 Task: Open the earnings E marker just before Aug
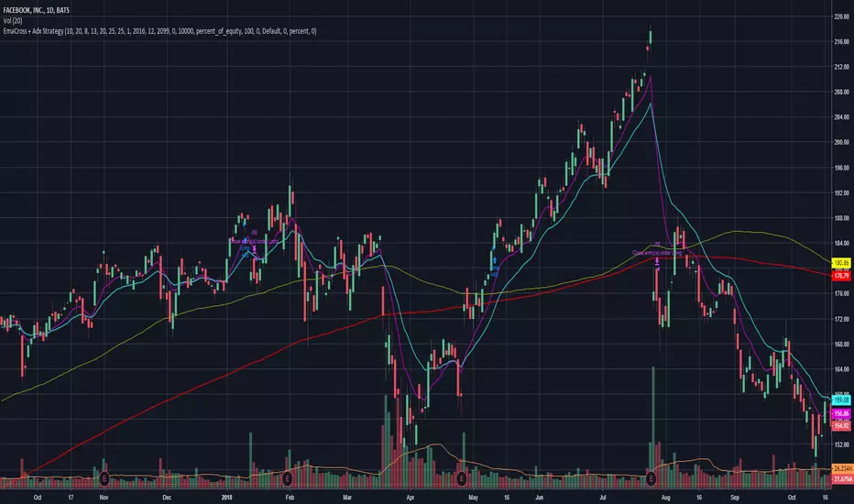651,479
